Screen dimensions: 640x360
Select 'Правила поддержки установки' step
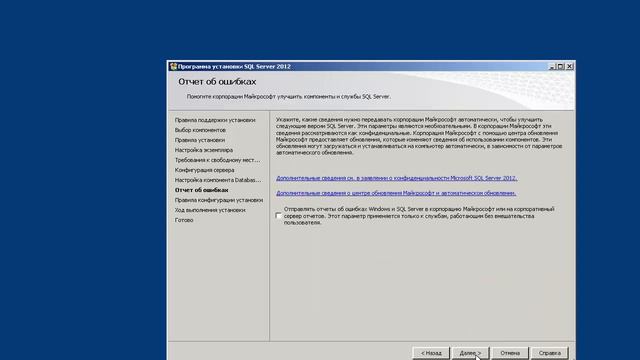pyautogui.click(x=215, y=120)
